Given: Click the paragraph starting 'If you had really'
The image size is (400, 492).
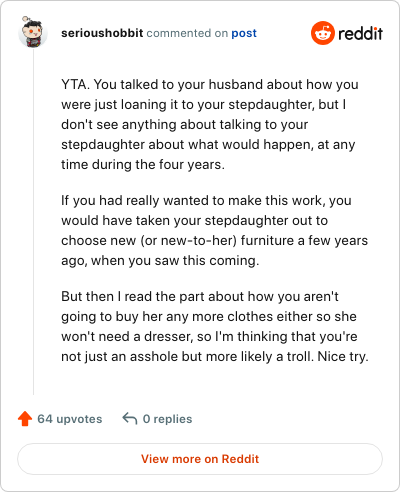Looking at the screenshot, I should click(x=214, y=230).
